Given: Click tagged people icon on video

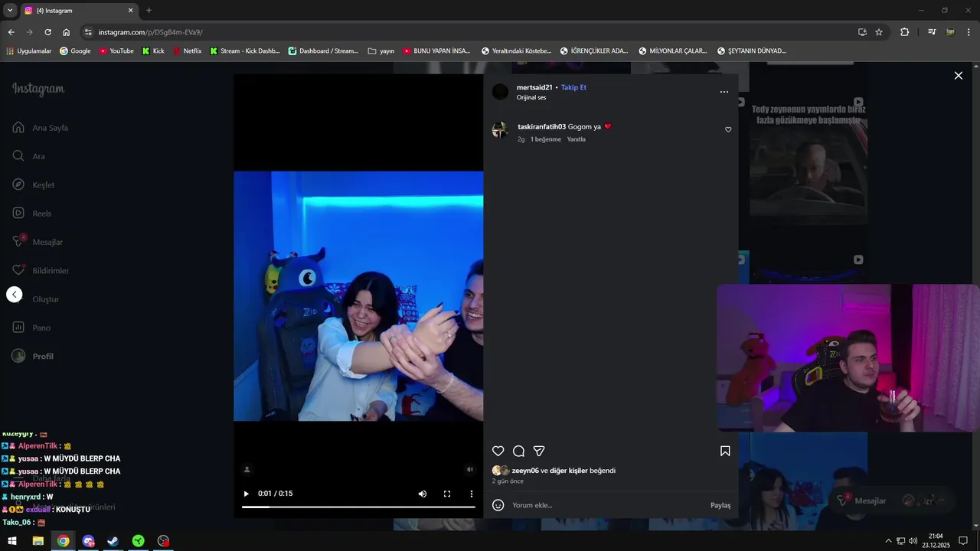Looking at the screenshot, I should click(247, 470).
